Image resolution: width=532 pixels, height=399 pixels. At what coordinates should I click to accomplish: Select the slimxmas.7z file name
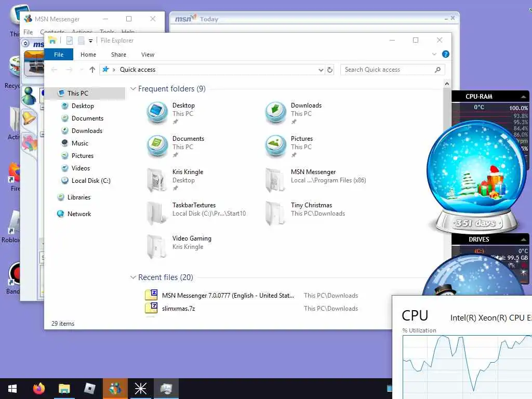tap(179, 309)
